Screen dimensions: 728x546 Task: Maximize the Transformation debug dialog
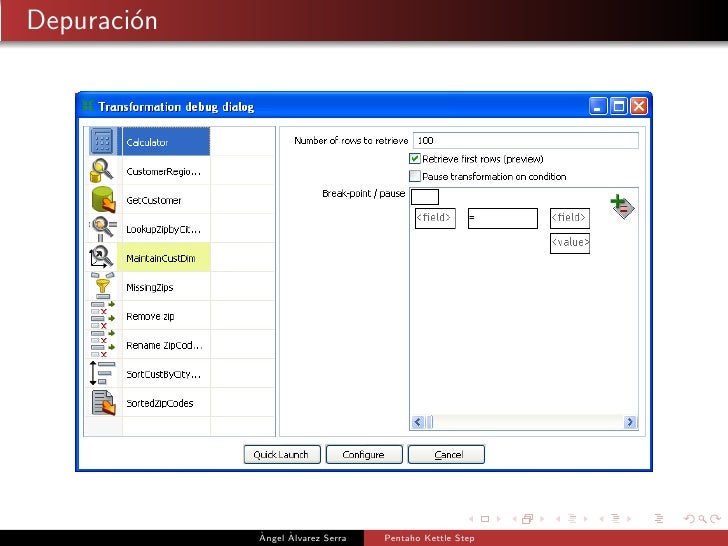[x=619, y=106]
